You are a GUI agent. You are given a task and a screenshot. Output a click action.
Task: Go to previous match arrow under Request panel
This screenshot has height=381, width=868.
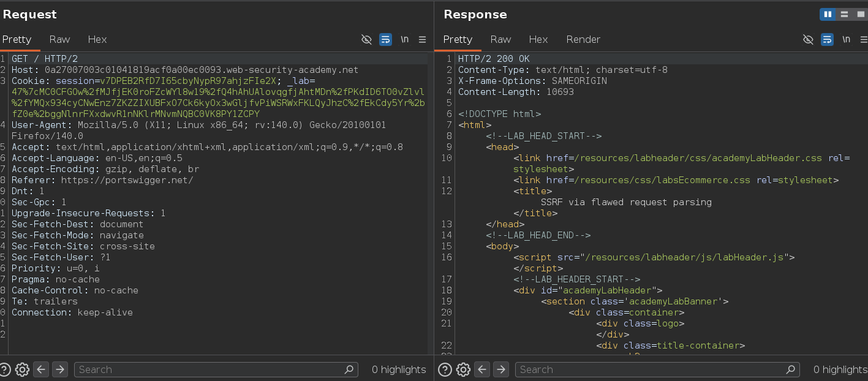coord(41,369)
